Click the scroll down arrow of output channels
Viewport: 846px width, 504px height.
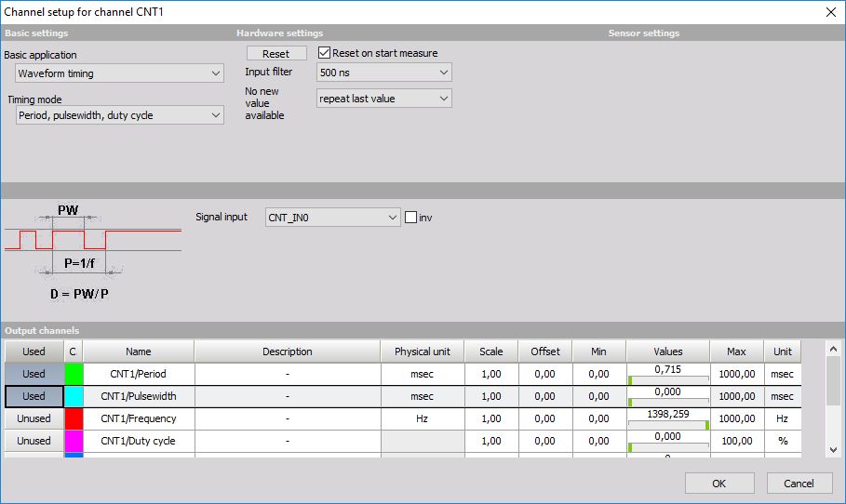pyautogui.click(x=833, y=449)
